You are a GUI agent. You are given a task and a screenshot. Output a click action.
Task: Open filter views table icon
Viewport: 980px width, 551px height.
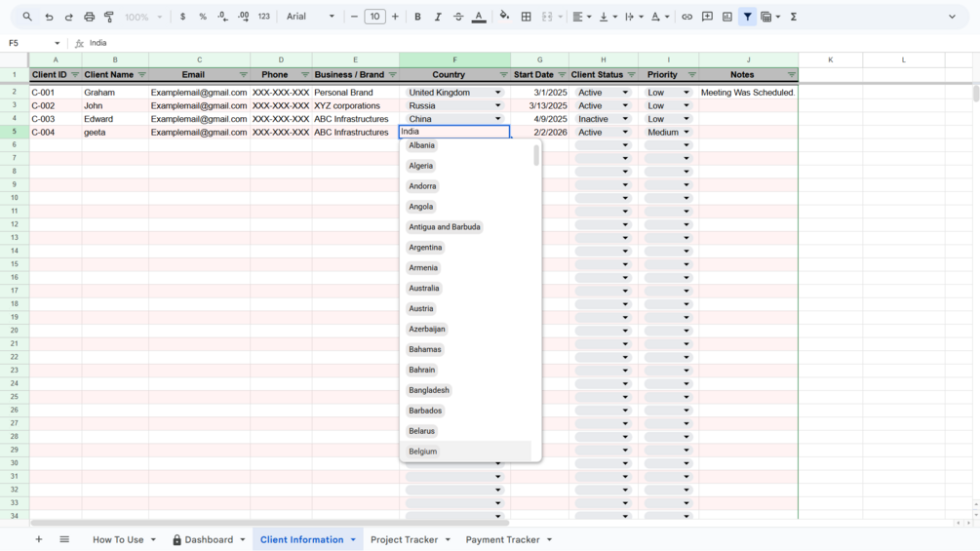pyautogui.click(x=770, y=17)
